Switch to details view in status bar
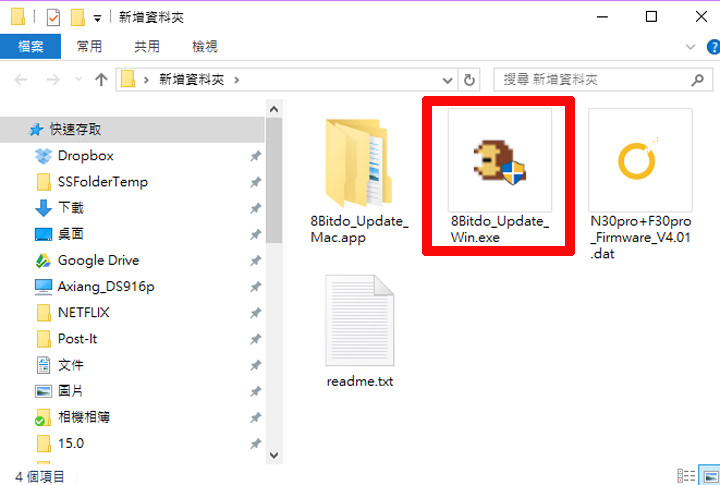Screen dimensions: 720x485 tap(686, 476)
